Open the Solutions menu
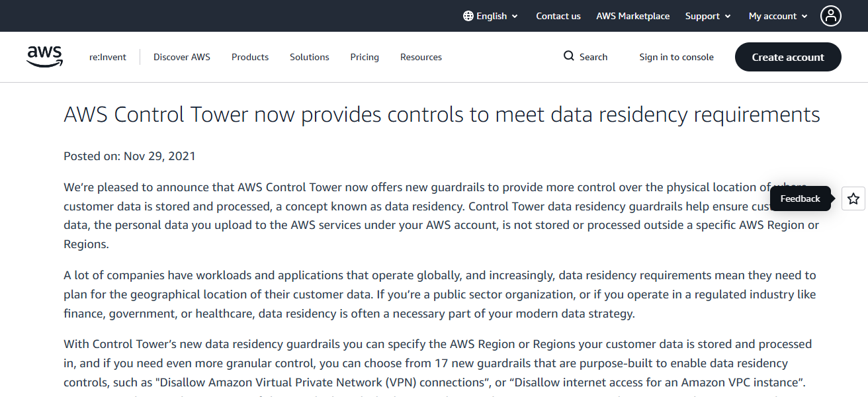 [x=309, y=57]
